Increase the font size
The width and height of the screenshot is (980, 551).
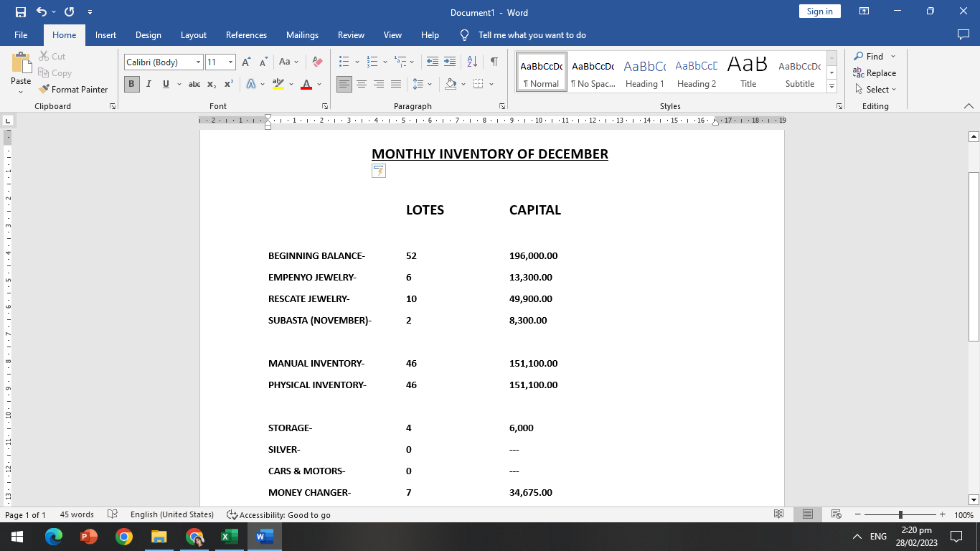pyautogui.click(x=246, y=62)
